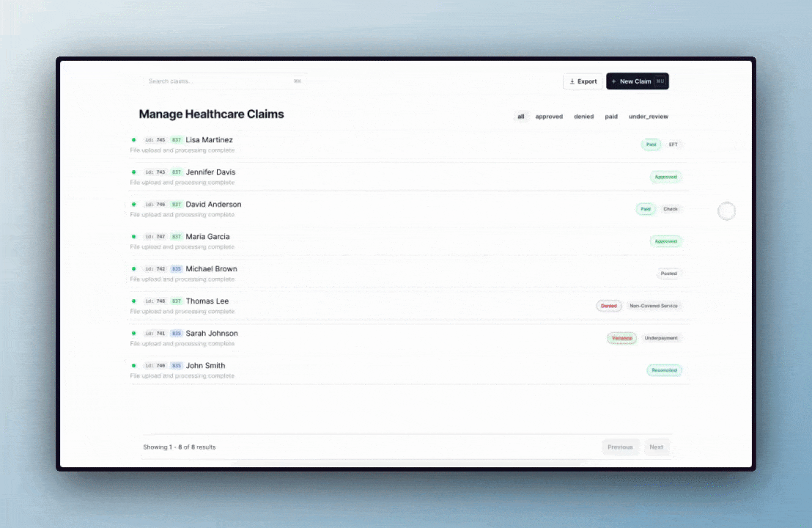Switch to the 'denied' filter tab
Screen dimensions: 812x528
click(x=584, y=117)
